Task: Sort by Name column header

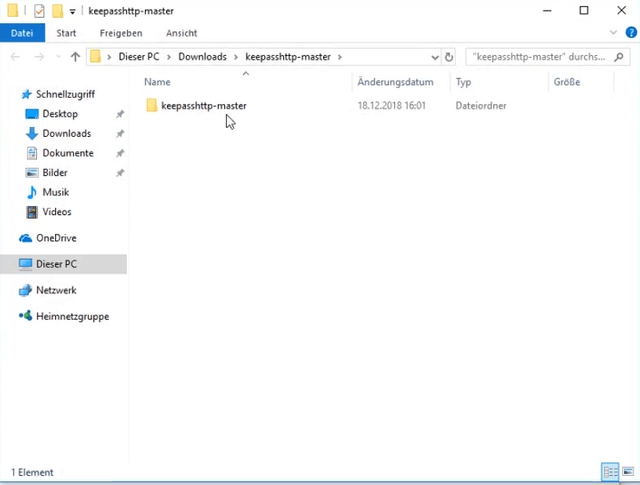Action: pos(157,82)
